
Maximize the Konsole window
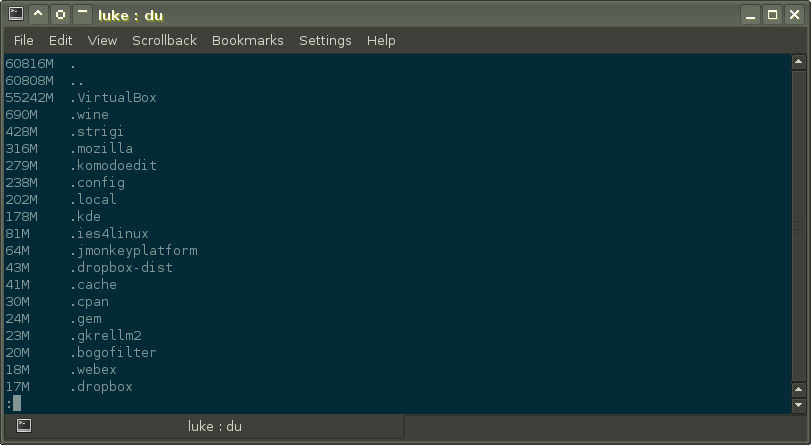pyautogui.click(x=772, y=14)
